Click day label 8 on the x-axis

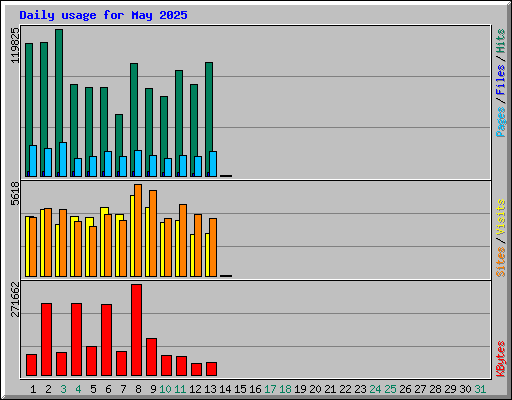[138, 389]
